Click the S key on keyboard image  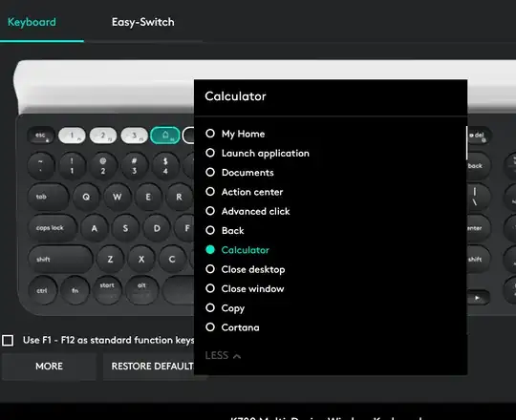[x=125, y=228]
